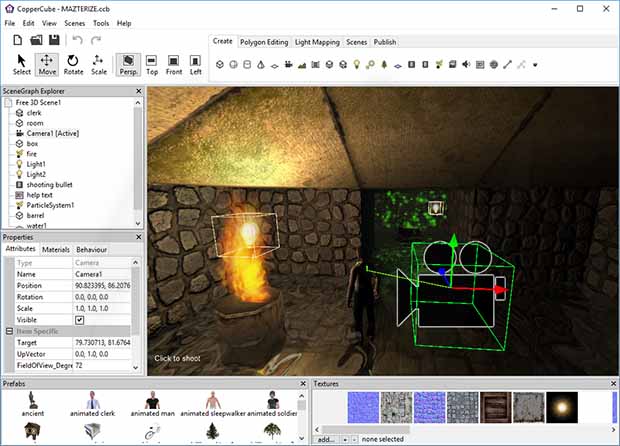Switch to Perspective view
The image size is (620, 446).
[x=128, y=65]
